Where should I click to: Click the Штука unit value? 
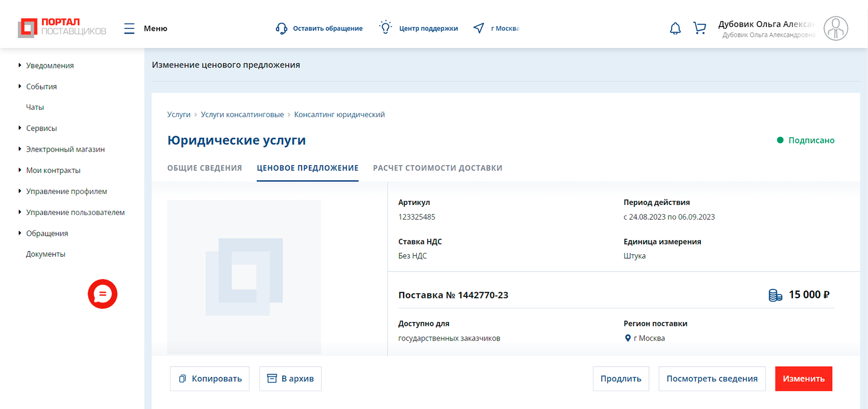pyautogui.click(x=635, y=256)
